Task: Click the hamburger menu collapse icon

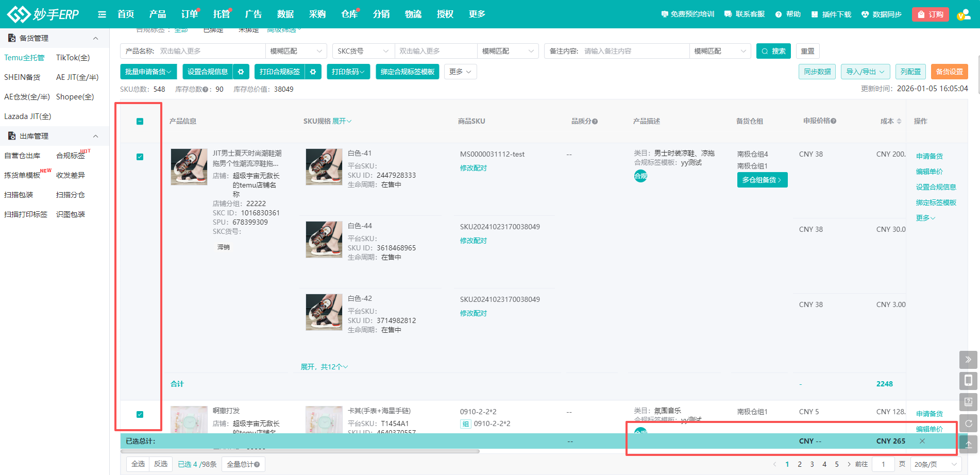Action: 102,14
